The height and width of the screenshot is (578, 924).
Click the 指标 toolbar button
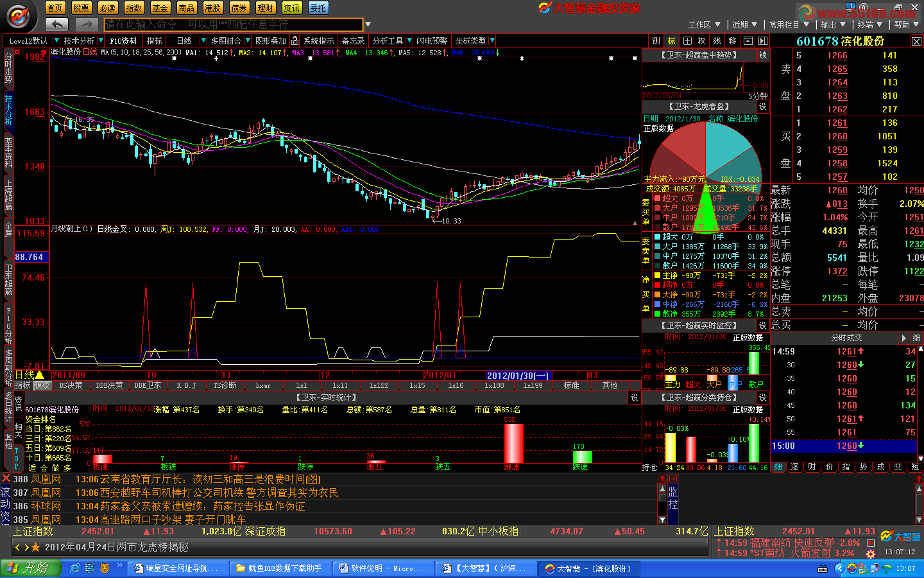pyautogui.click(x=155, y=40)
